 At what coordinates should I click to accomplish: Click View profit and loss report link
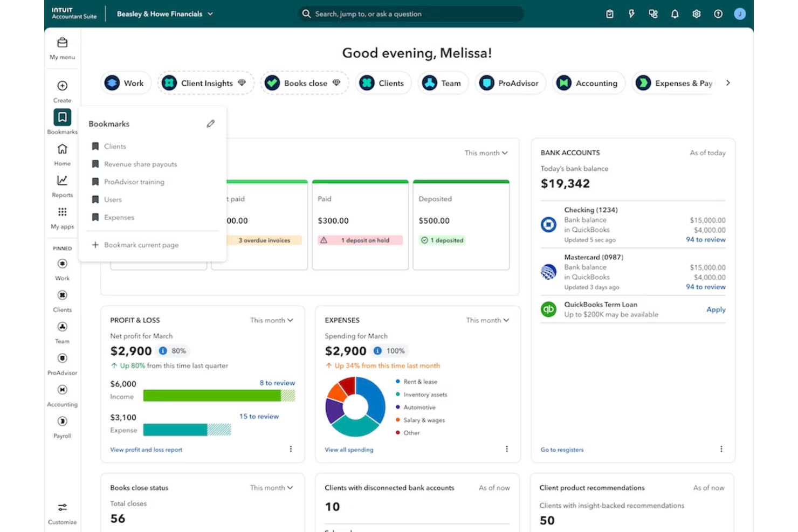tap(146, 450)
